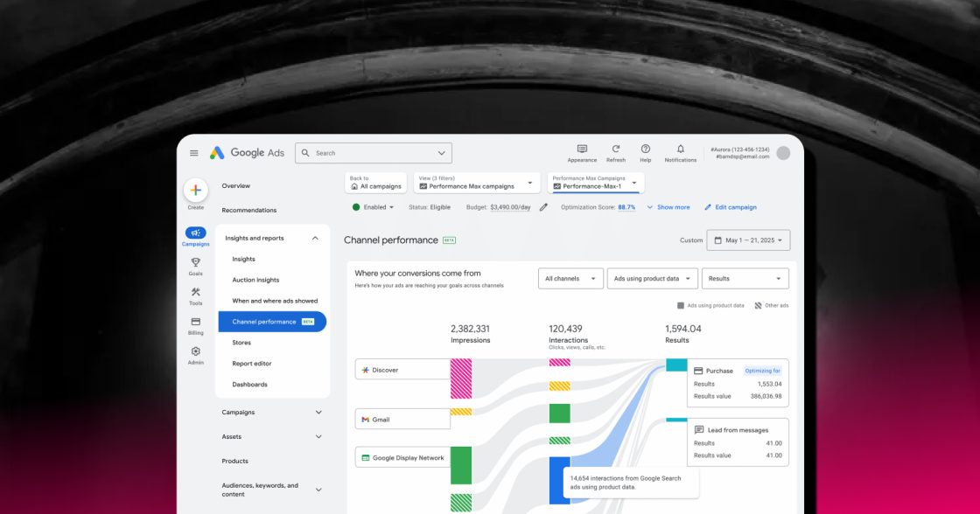Click the Google Ads logo
This screenshot has height=514, width=980.
point(247,153)
